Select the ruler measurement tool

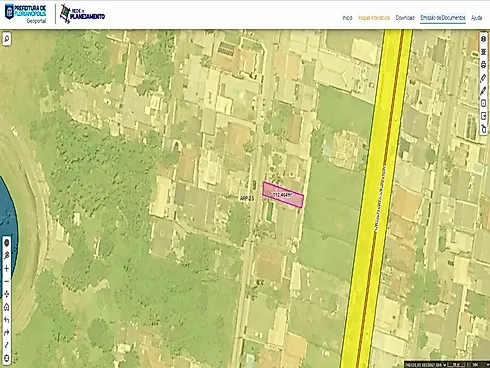(483, 78)
